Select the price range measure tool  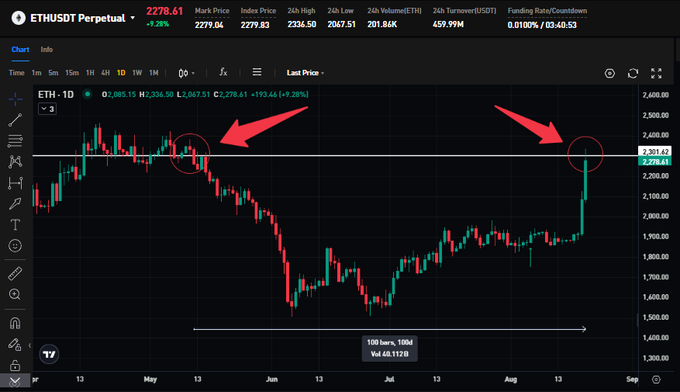15,183
